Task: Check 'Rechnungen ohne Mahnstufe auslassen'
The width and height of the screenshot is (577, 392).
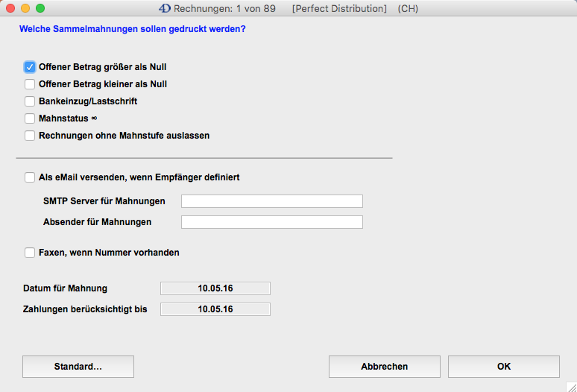Action: [x=30, y=136]
